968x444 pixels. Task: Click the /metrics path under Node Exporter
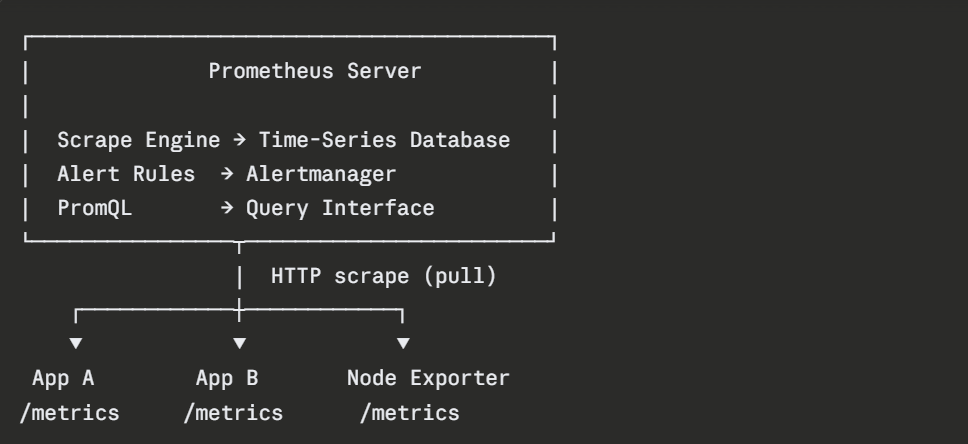pos(410,413)
